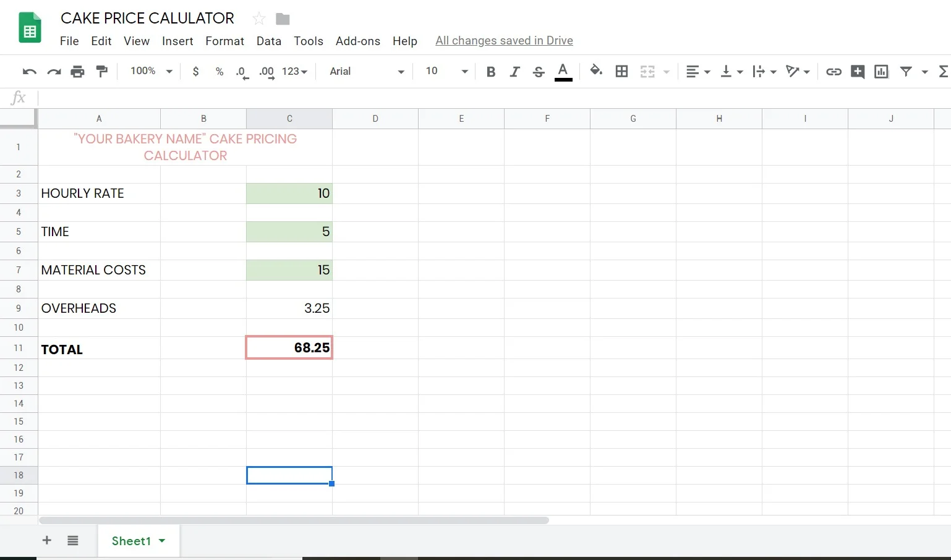
Task: Format selection as currency
Action: [x=195, y=71]
